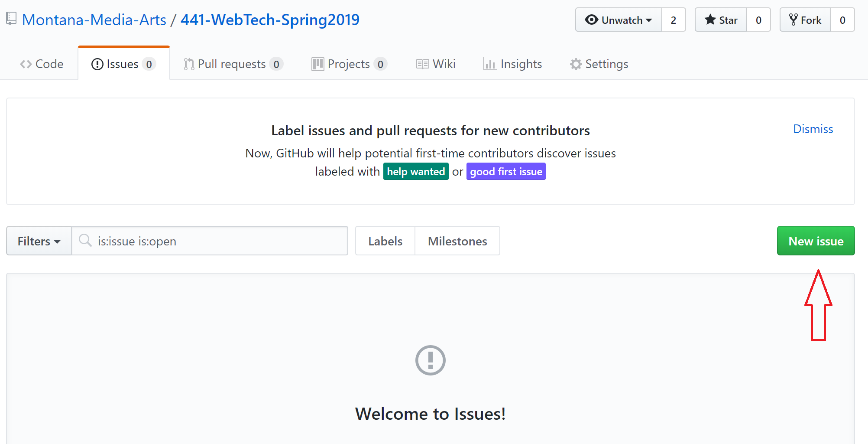View the watchers count of 2
868x444 pixels.
674,20
